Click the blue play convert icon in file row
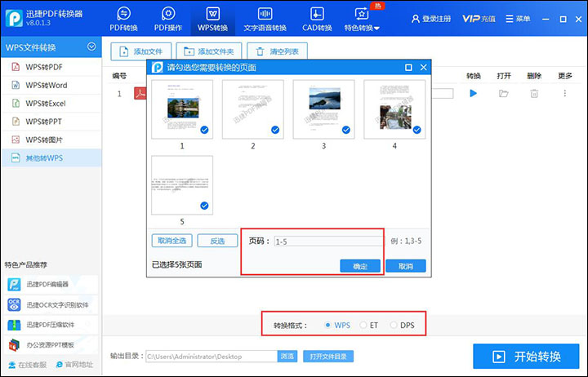 (x=473, y=93)
